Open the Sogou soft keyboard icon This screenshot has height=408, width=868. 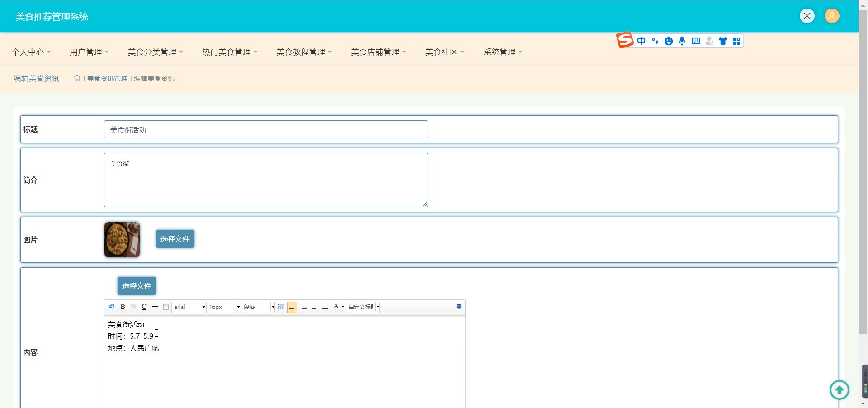click(x=696, y=41)
